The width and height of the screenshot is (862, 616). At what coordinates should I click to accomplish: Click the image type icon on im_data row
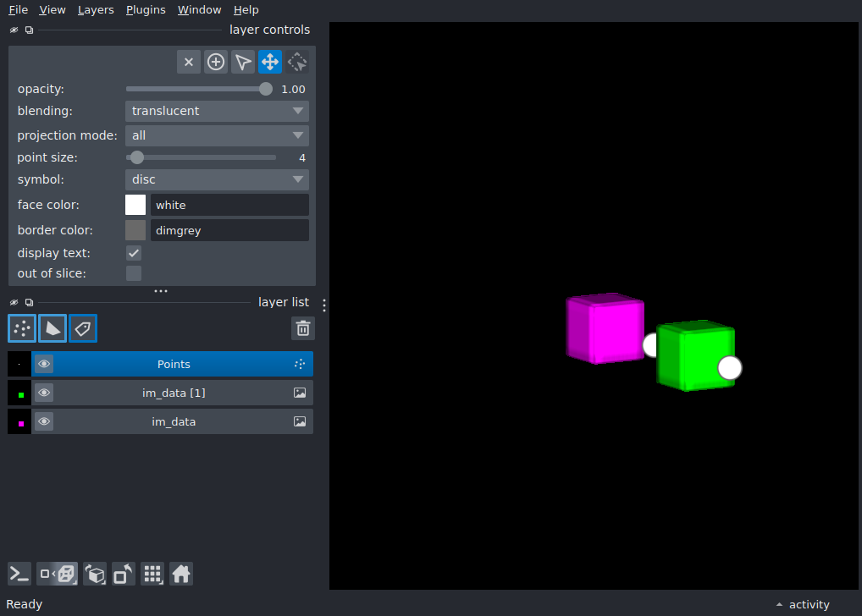(300, 421)
